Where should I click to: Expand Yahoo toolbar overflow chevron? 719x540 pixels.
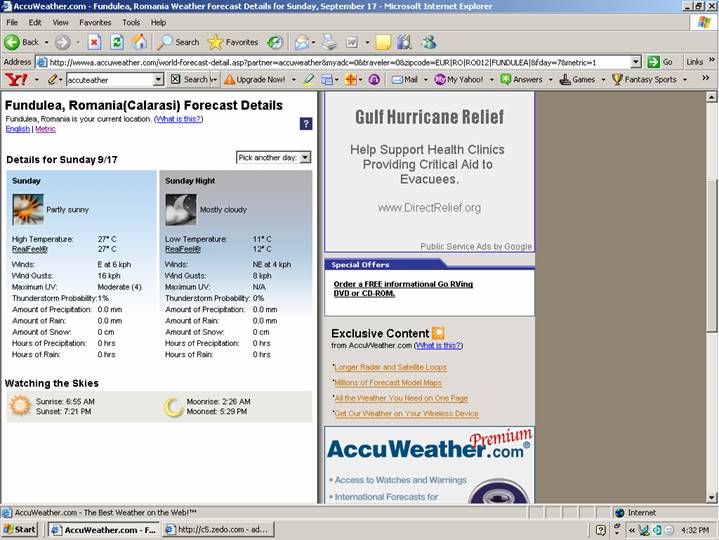tap(706, 78)
